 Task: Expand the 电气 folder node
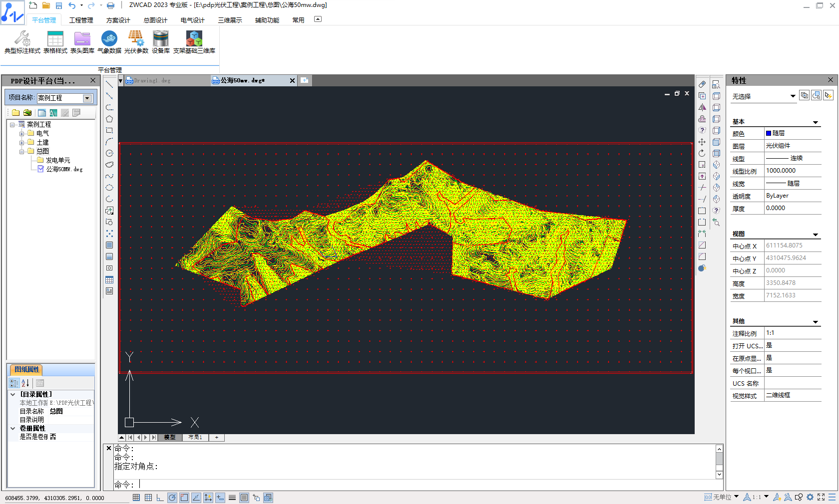tap(21, 134)
